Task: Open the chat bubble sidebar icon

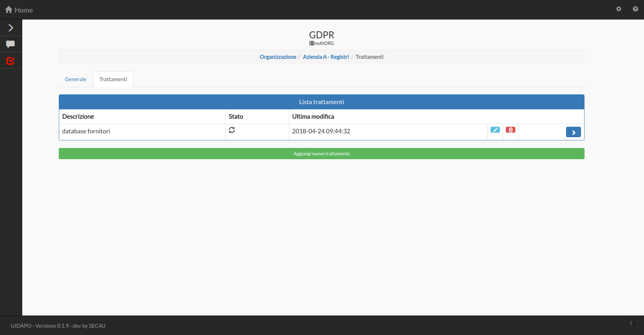Action: pos(10,44)
